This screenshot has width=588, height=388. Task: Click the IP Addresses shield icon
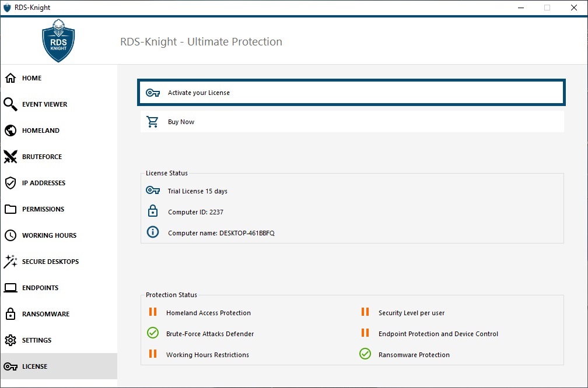click(10, 183)
